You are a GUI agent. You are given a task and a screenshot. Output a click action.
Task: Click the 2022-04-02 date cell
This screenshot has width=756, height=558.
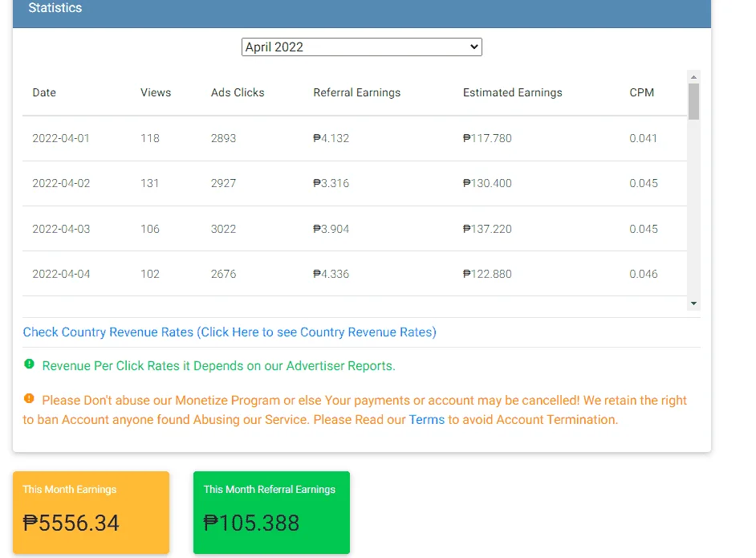click(x=61, y=183)
